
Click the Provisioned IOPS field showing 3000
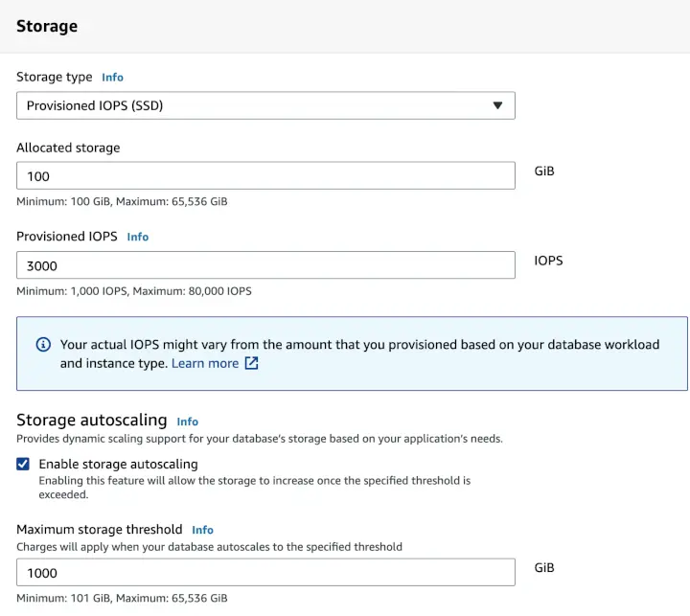[x=265, y=265]
